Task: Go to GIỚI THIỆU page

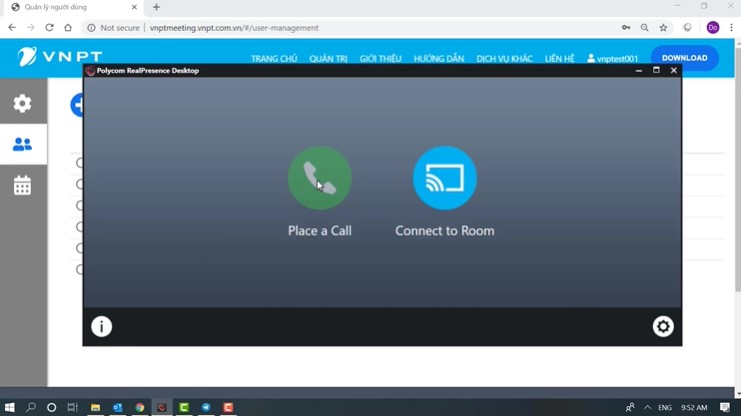Action: click(380, 59)
